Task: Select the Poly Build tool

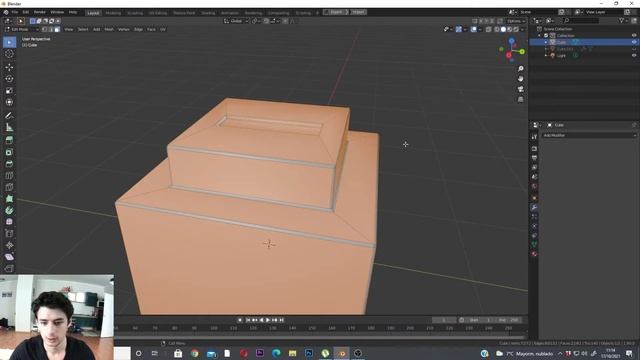Action: (x=9, y=199)
